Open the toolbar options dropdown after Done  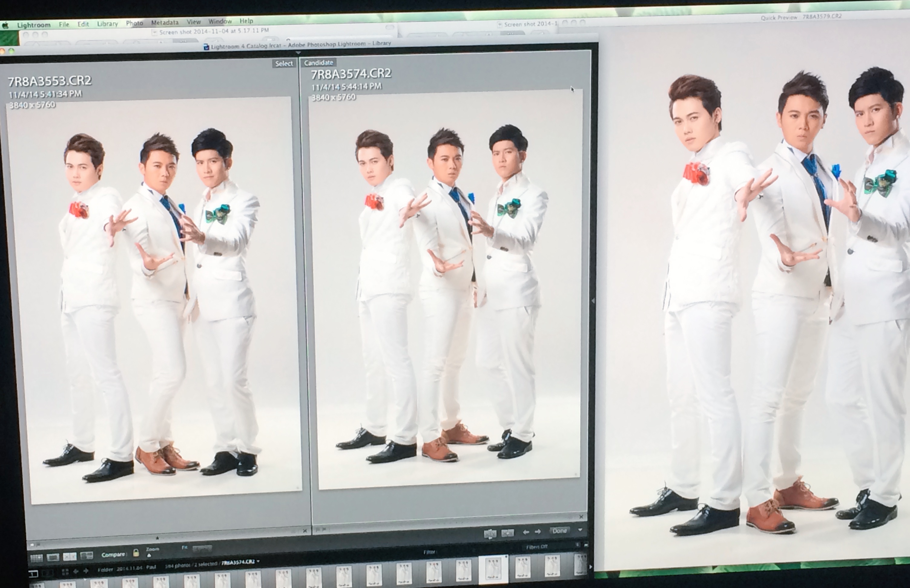coord(580,530)
